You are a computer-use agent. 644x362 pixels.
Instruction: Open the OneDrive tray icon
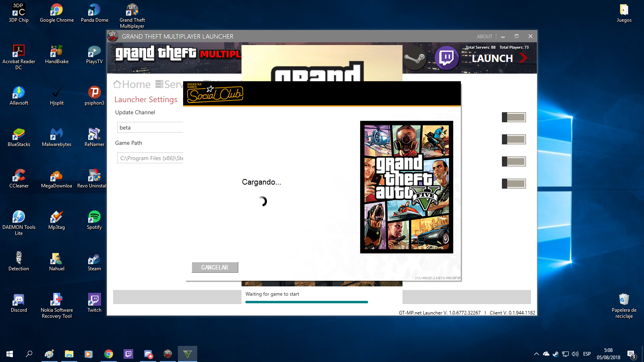546,354
